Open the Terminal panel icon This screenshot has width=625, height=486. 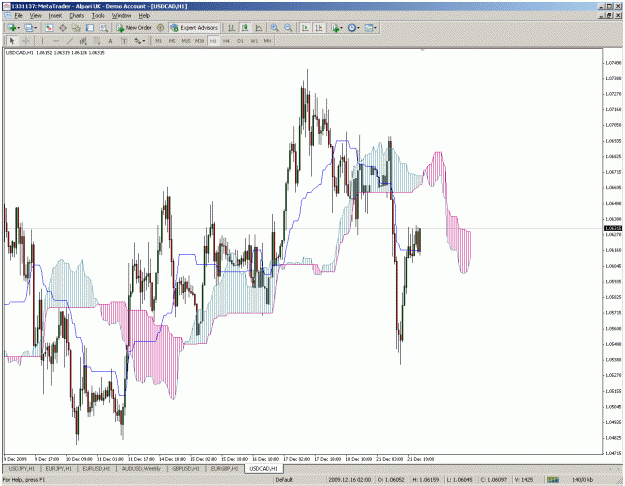coord(90,28)
